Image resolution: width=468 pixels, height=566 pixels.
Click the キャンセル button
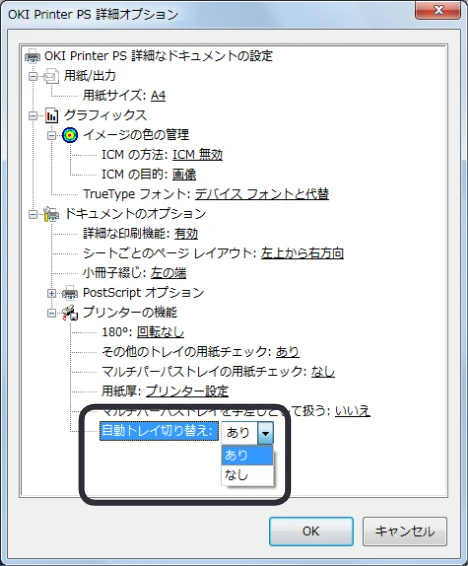coord(405,531)
